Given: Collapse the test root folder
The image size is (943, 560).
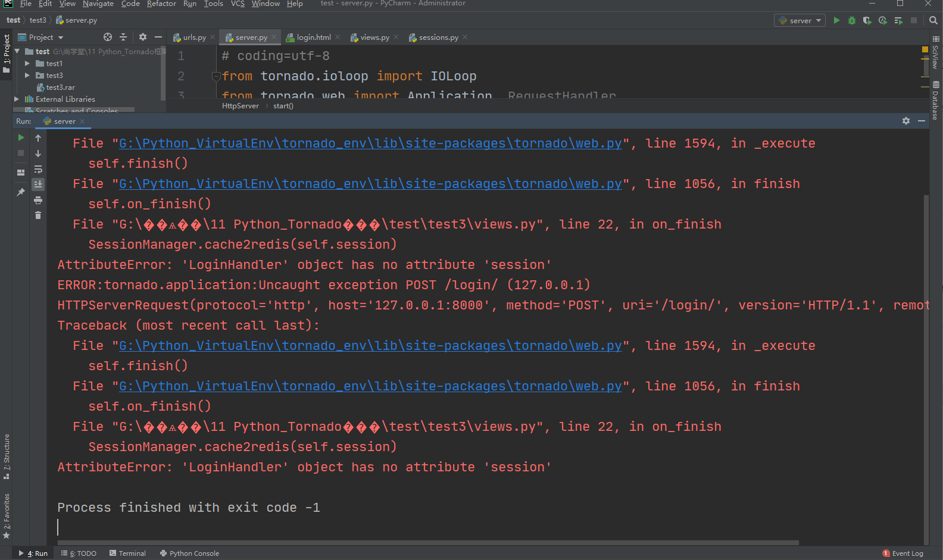Looking at the screenshot, I should [x=18, y=51].
